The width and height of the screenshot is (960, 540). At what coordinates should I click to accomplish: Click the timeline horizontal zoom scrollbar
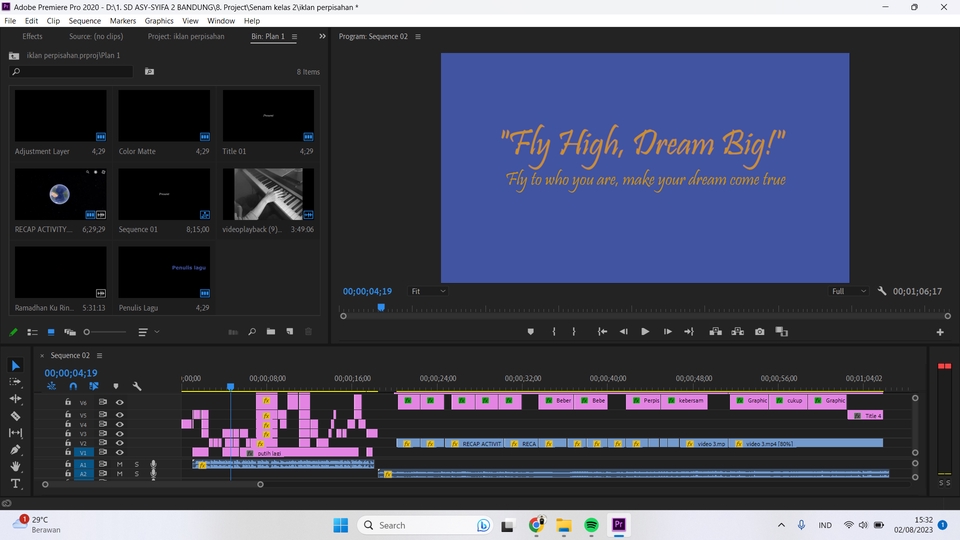[152, 484]
